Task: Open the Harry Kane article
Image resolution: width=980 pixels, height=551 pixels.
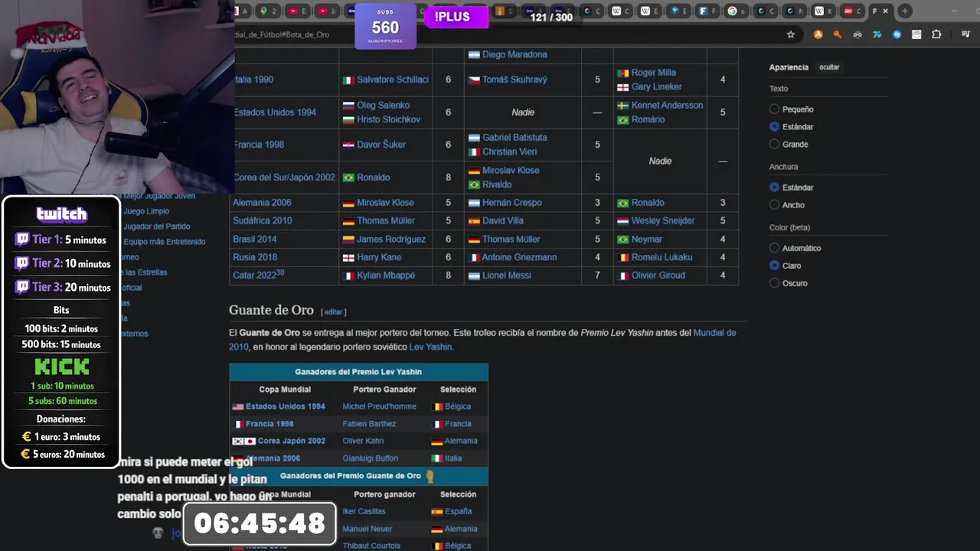Action: (379, 257)
